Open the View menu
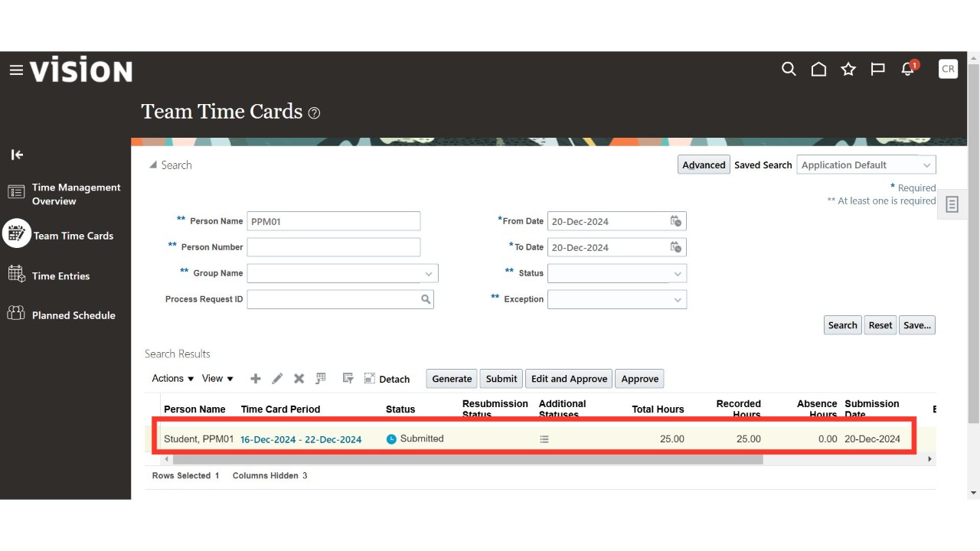 pyautogui.click(x=217, y=378)
